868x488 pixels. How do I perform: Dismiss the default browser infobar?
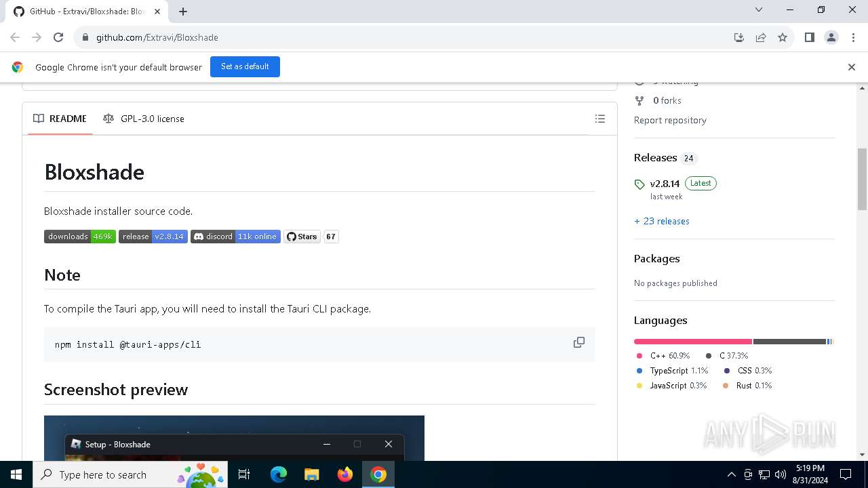click(852, 67)
